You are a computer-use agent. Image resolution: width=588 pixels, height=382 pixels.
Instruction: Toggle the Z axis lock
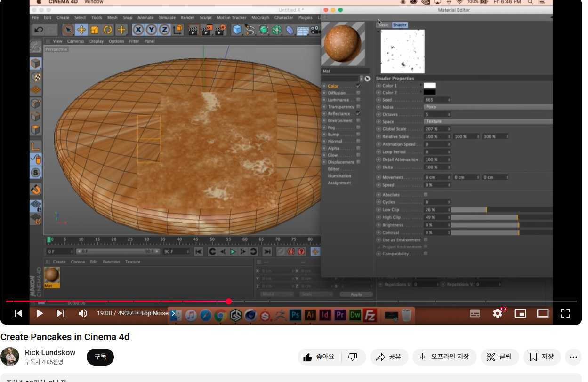pos(164,30)
